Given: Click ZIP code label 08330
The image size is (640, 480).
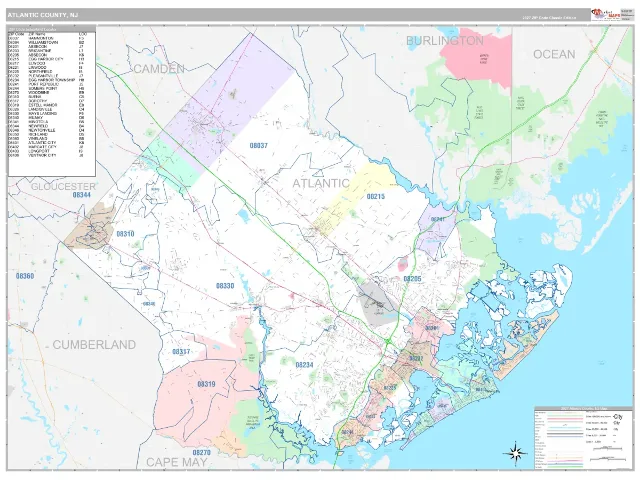Looking at the screenshot, I should (225, 286).
